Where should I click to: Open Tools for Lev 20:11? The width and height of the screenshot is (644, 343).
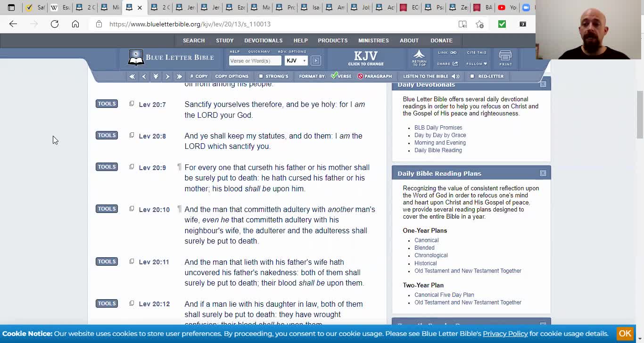107,261
